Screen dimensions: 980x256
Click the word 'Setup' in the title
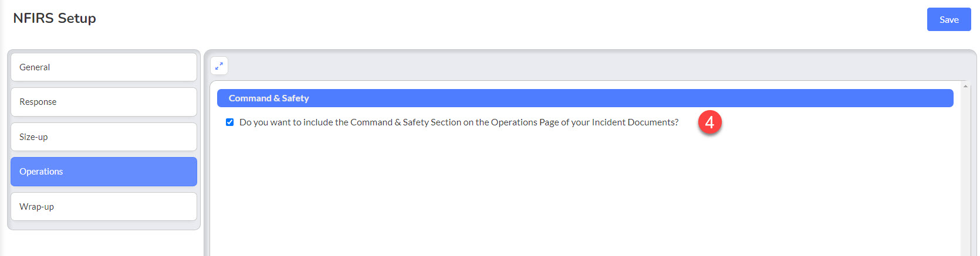(77, 19)
